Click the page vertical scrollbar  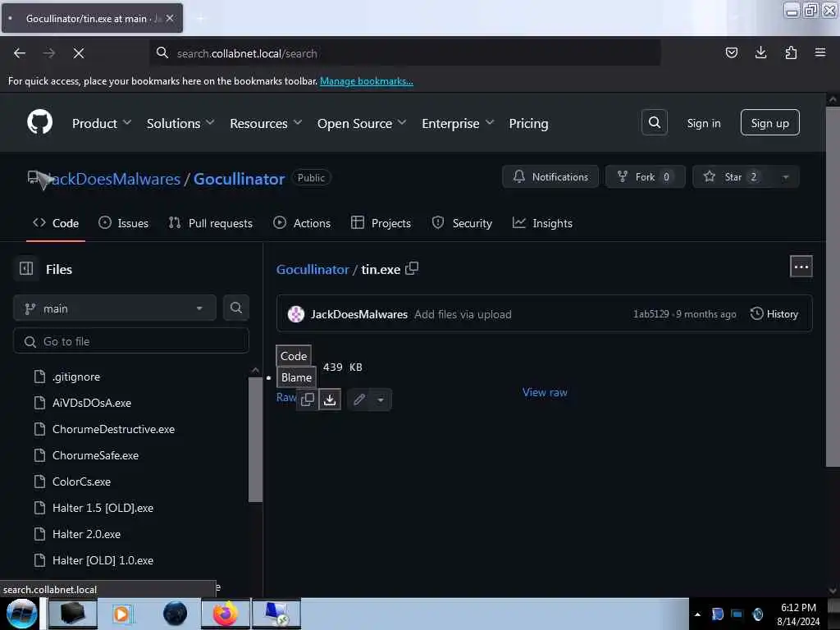click(x=833, y=286)
